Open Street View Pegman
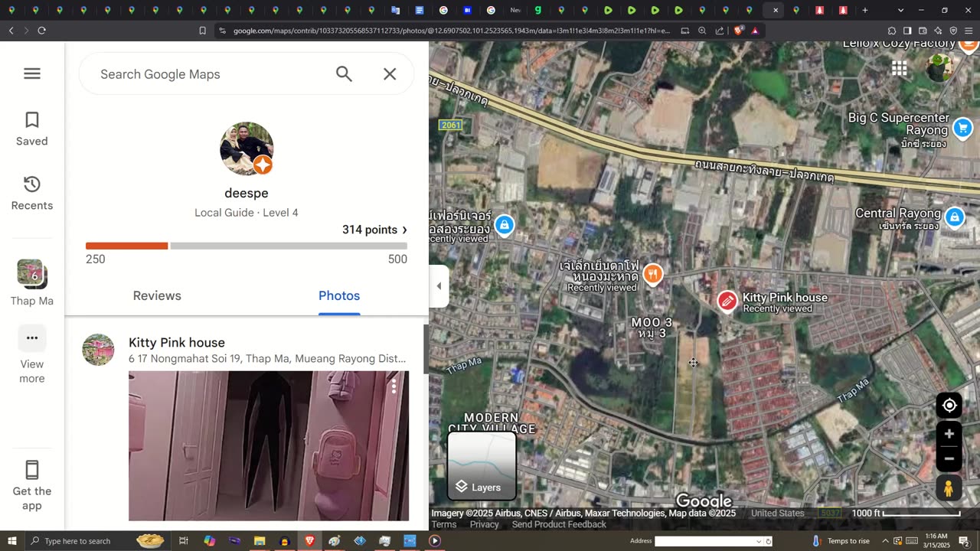This screenshot has width=980, height=551. [949, 487]
